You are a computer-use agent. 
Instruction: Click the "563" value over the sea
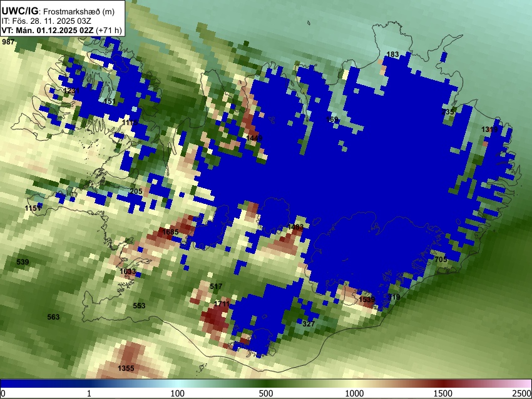(x=53, y=317)
